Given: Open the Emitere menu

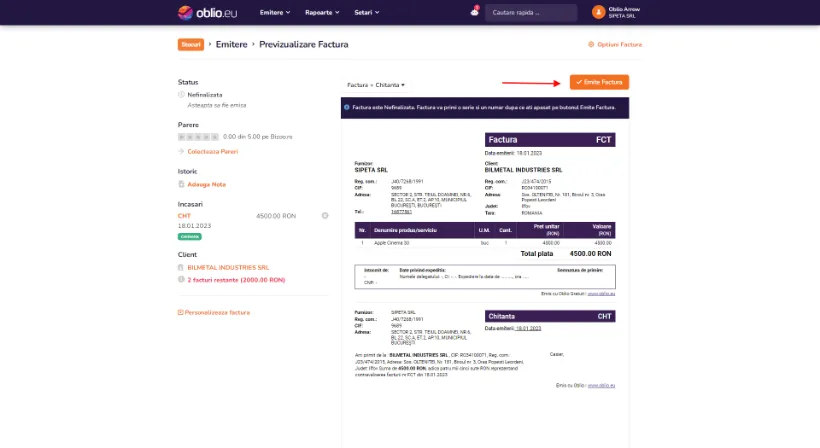Looking at the screenshot, I should (x=275, y=12).
